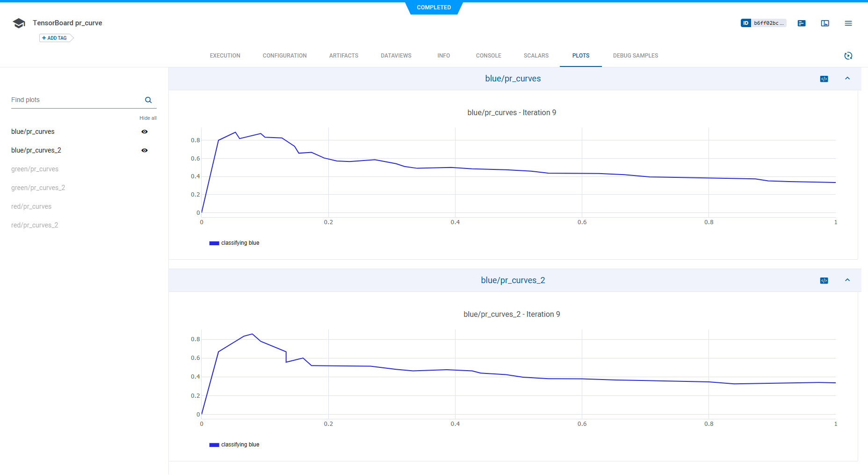This screenshot has height=475, width=868.
Task: Copy the experiment ID badge
Action: point(763,23)
